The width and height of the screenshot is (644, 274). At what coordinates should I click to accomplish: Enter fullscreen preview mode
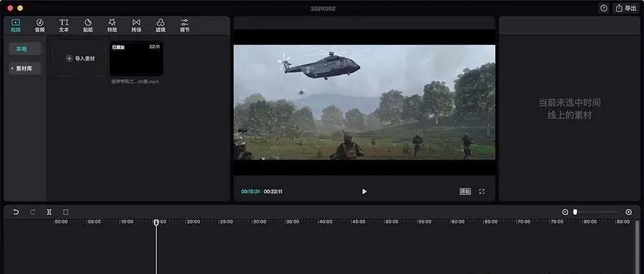point(482,192)
